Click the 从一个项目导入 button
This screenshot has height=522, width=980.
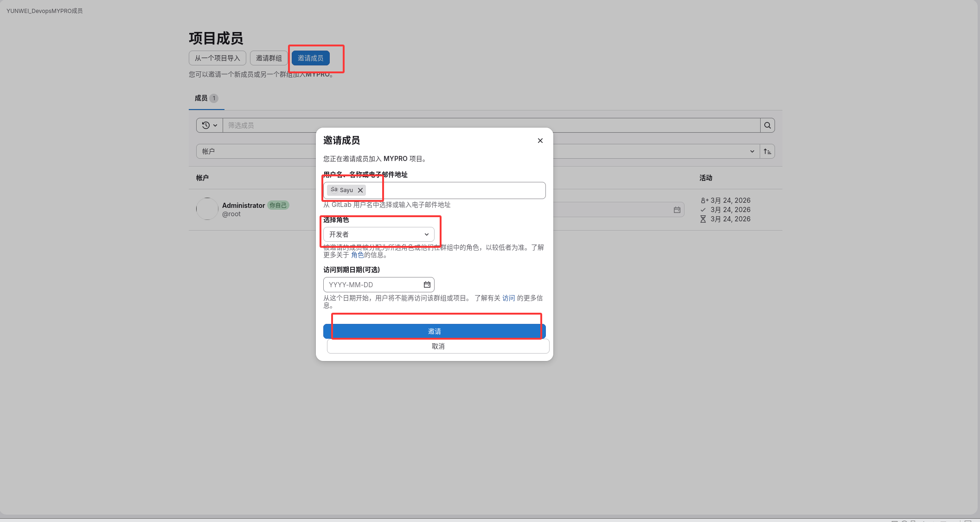point(217,58)
